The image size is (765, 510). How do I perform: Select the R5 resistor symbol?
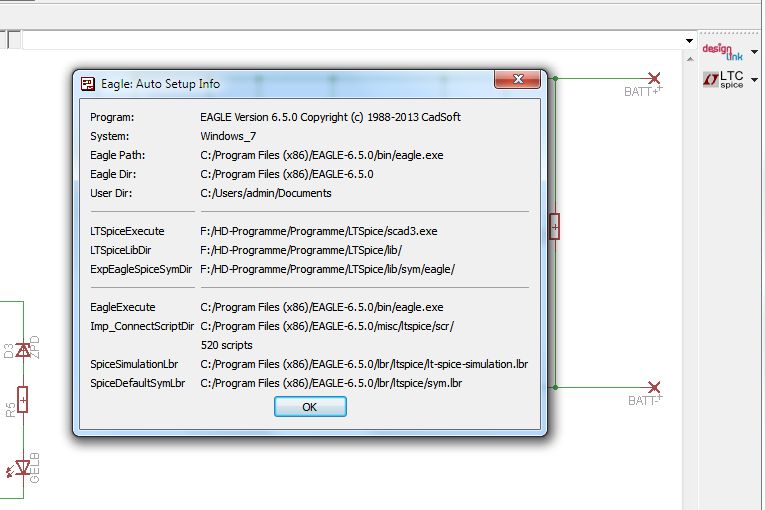click(22, 400)
